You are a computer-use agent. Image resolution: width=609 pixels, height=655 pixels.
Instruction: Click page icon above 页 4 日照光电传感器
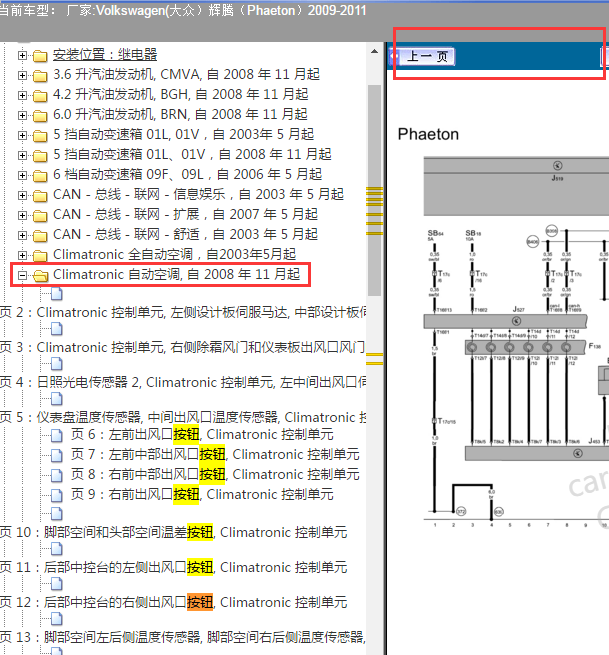pos(57,364)
